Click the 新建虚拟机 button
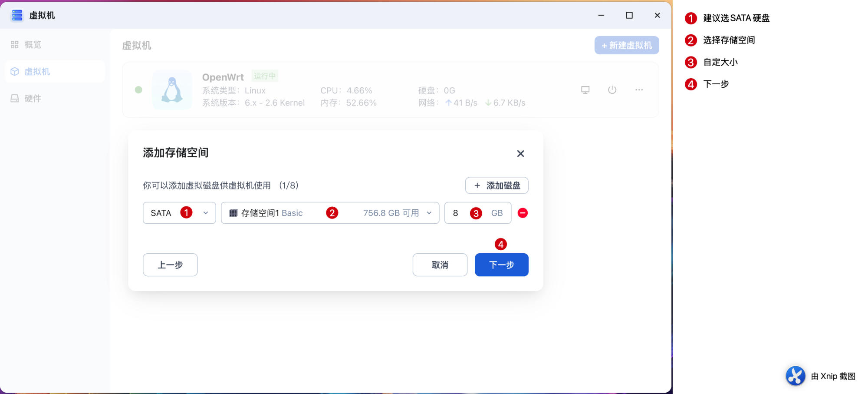 626,45
